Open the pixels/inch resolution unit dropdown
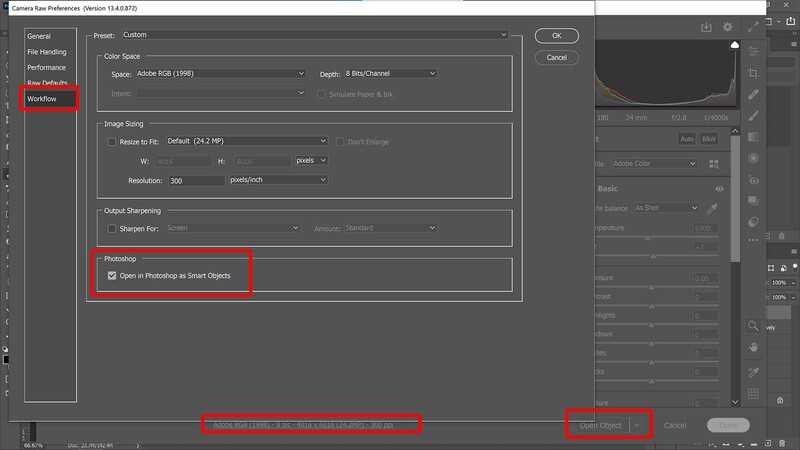This screenshot has height=450, width=800. 278,180
